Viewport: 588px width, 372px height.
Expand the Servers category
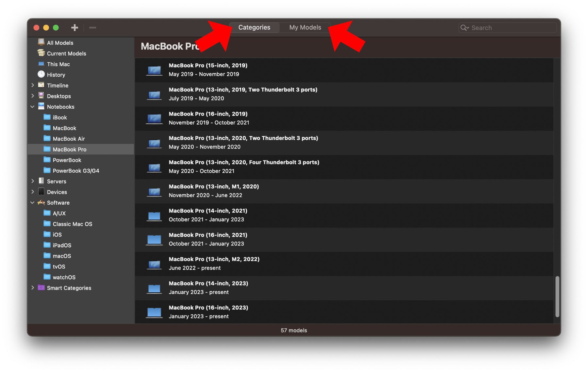pyautogui.click(x=33, y=181)
